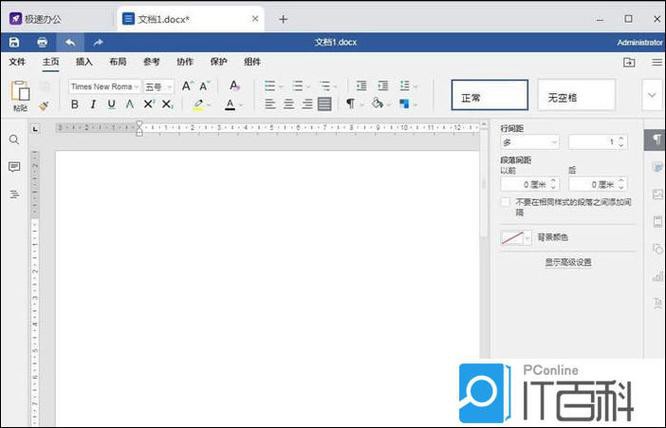This screenshot has width=666, height=428.
Task: Apply Bold formatting with the B icon
Action: (75, 104)
